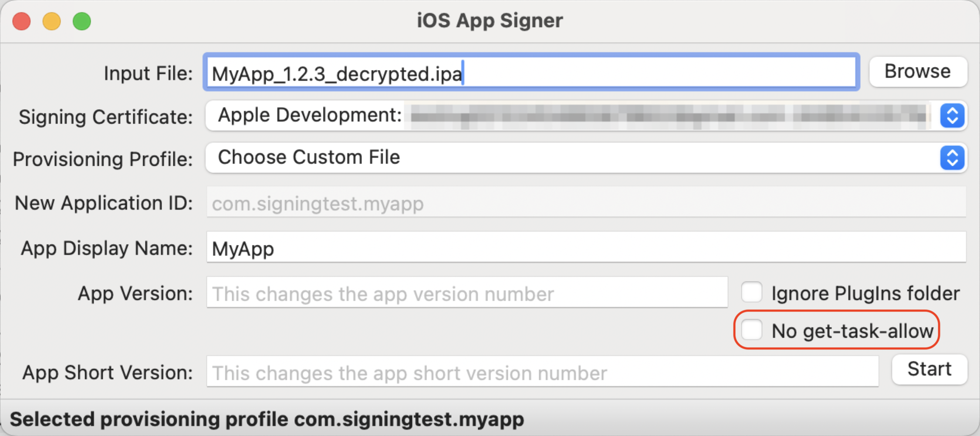Select the Input File text field
Screen dimensions: 980x436
pyautogui.click(x=531, y=72)
